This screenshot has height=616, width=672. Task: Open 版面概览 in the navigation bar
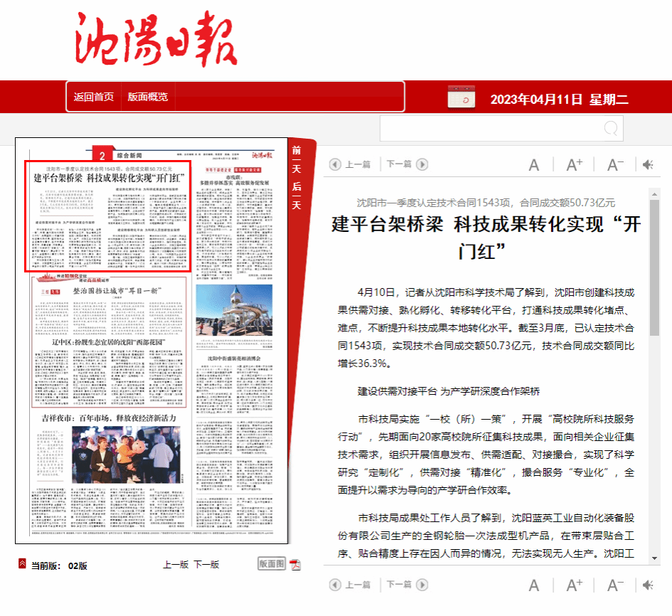click(148, 97)
